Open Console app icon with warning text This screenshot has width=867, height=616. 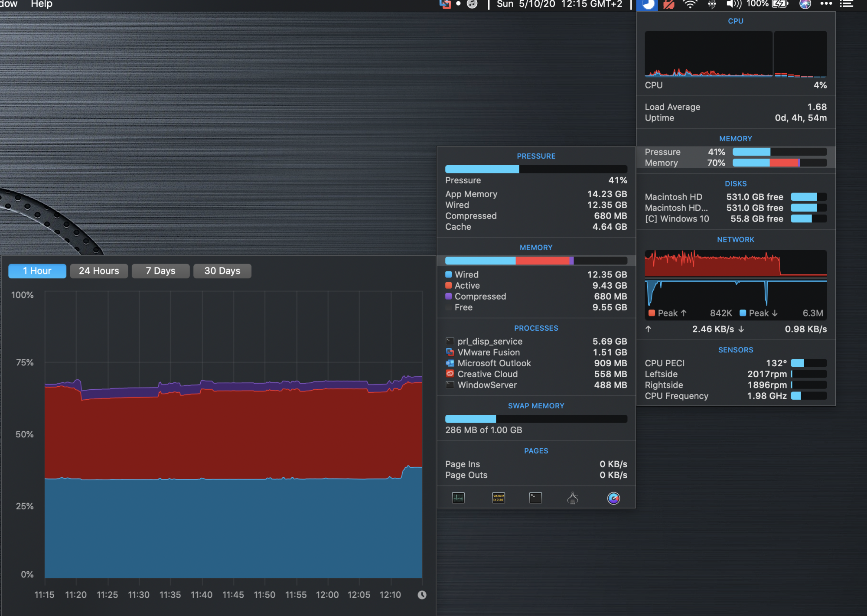click(499, 498)
